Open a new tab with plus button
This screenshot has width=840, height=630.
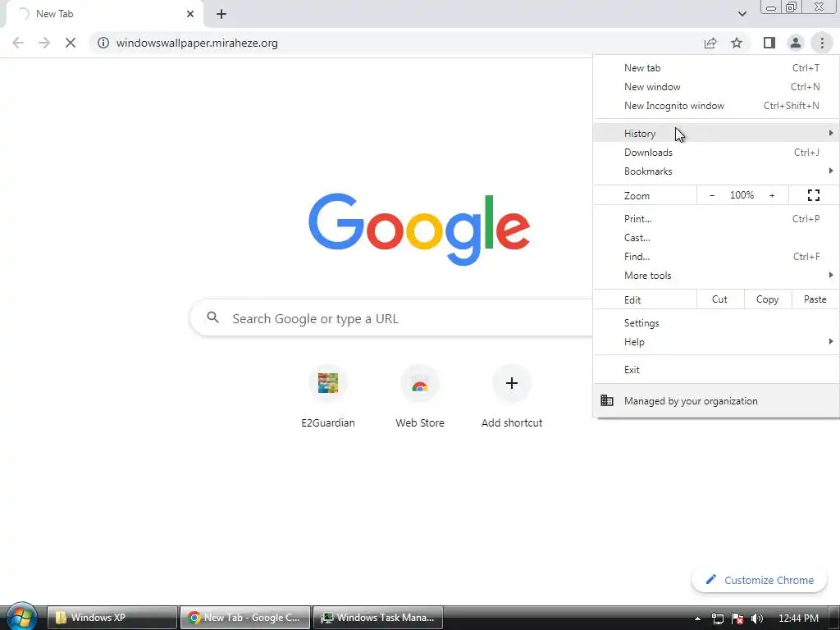click(221, 14)
